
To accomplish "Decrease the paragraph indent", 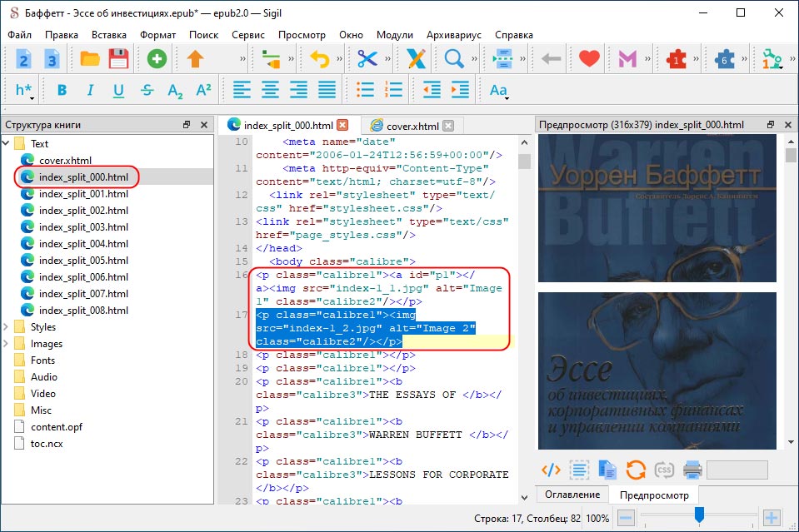I will pyautogui.click(x=432, y=90).
